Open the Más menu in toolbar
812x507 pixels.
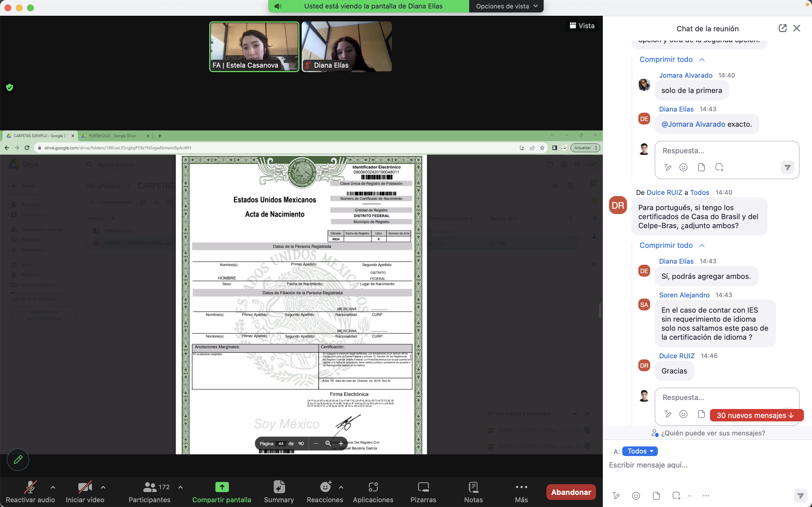coord(521,487)
